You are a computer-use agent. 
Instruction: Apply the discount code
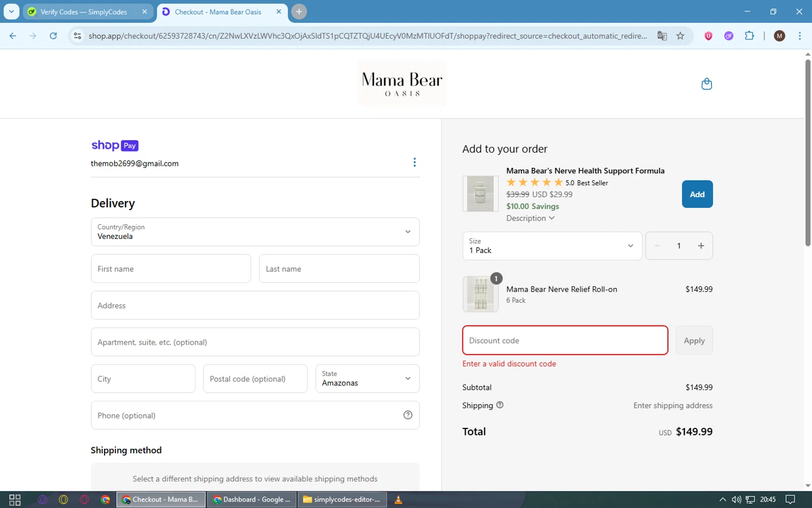coord(694,340)
